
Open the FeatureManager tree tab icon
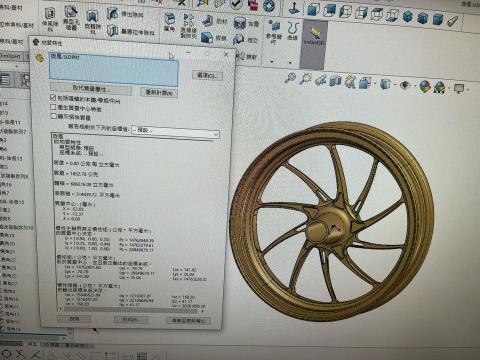(x=5, y=79)
